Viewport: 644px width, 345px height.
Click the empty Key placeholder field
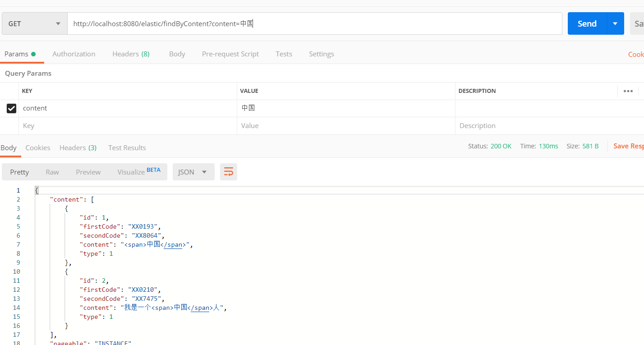point(128,126)
